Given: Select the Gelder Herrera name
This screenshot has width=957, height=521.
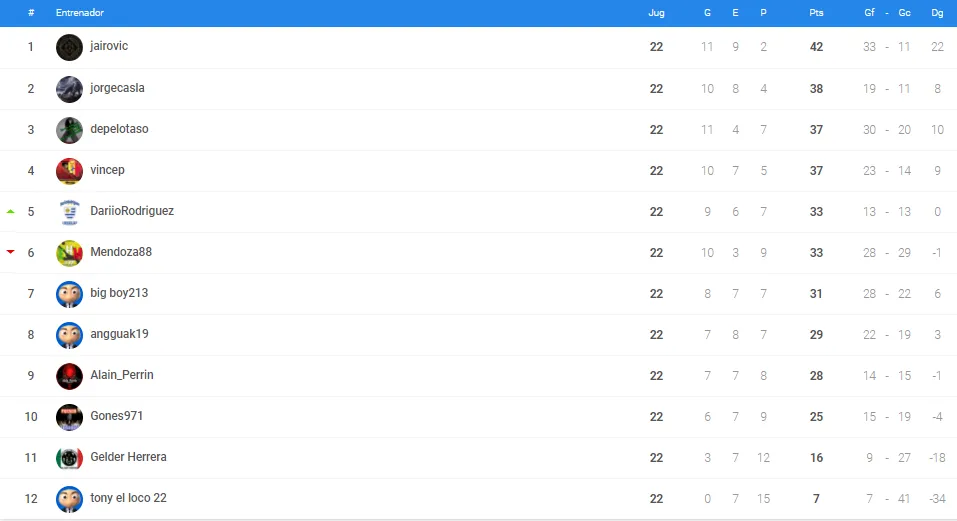Looking at the screenshot, I should tap(128, 457).
